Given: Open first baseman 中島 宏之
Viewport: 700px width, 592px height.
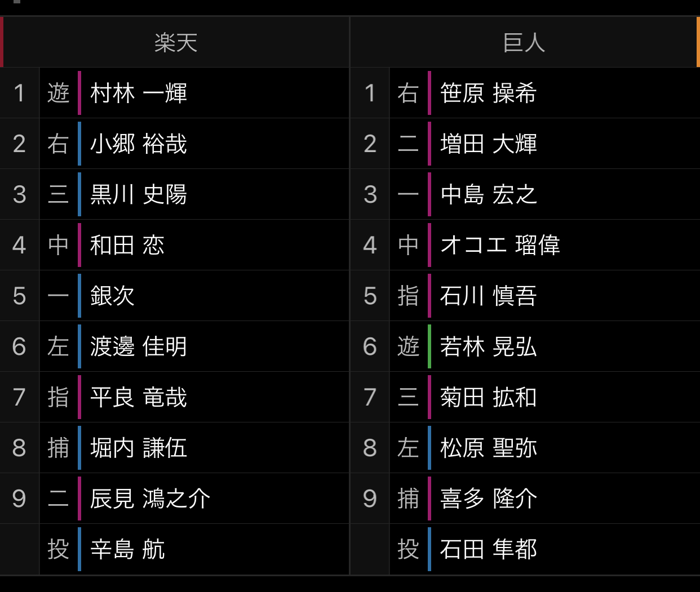Looking at the screenshot, I should point(489,194).
